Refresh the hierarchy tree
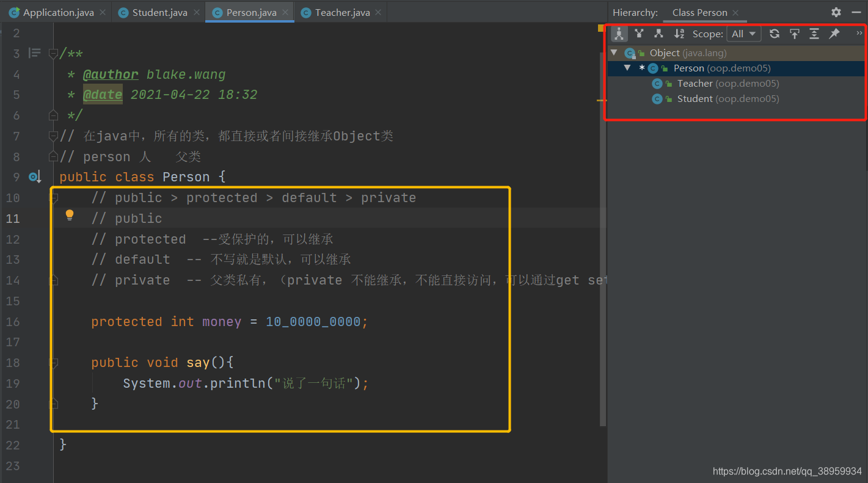The image size is (868, 483). point(775,34)
